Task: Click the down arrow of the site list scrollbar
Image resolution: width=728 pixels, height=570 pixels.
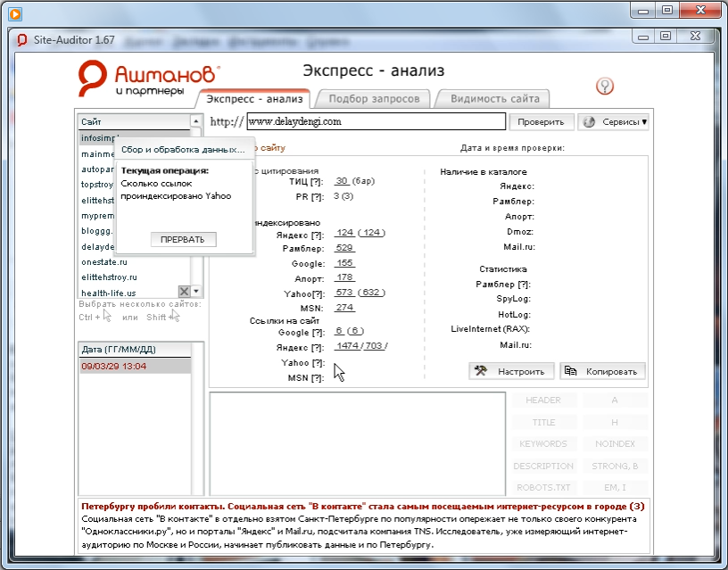Action: point(196,292)
